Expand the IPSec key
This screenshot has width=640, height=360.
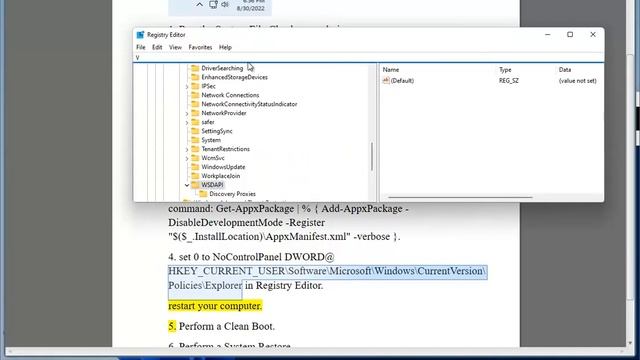pos(187,87)
